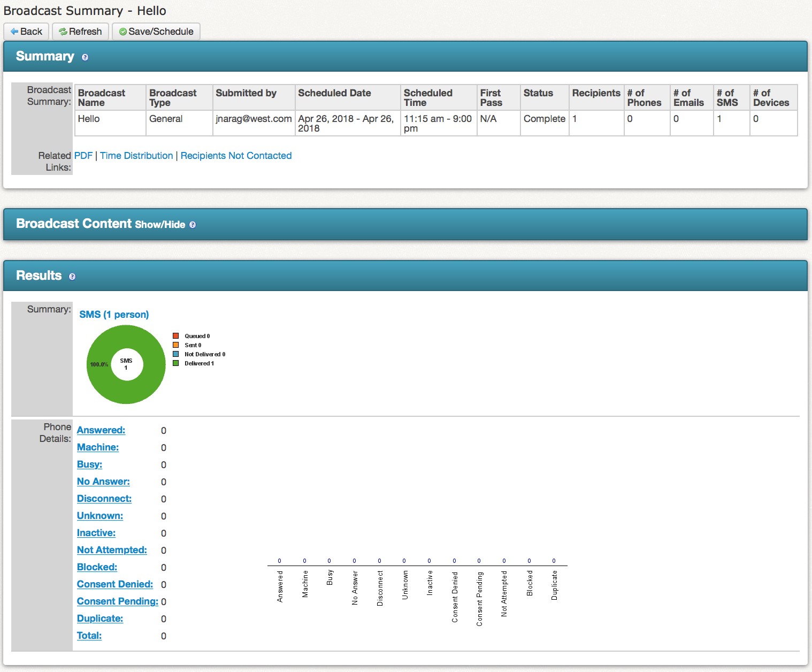The image size is (812, 672).
Task: Select the Not Attempted details link
Action: 112,550
